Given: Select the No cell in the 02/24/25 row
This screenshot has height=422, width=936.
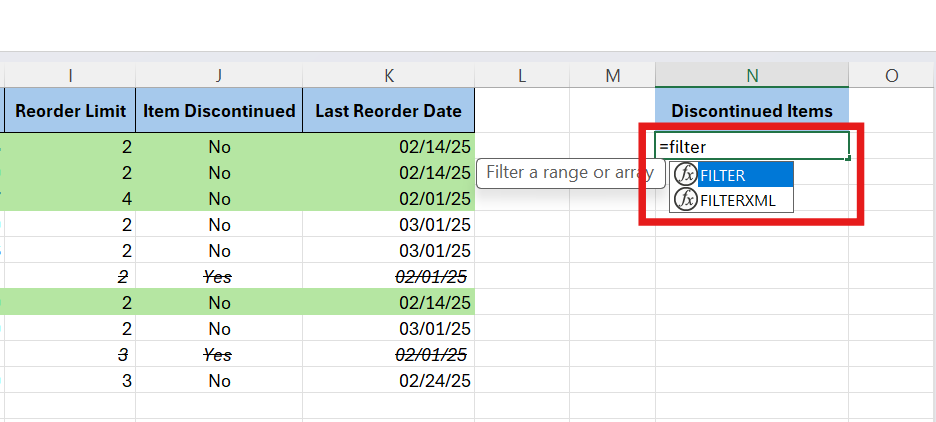Looking at the screenshot, I should (219, 380).
